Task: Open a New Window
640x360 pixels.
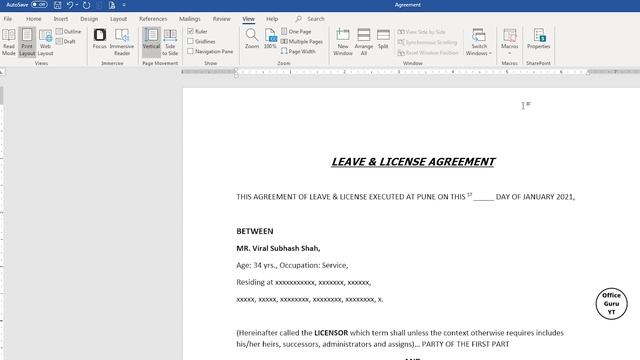Action: coord(343,42)
